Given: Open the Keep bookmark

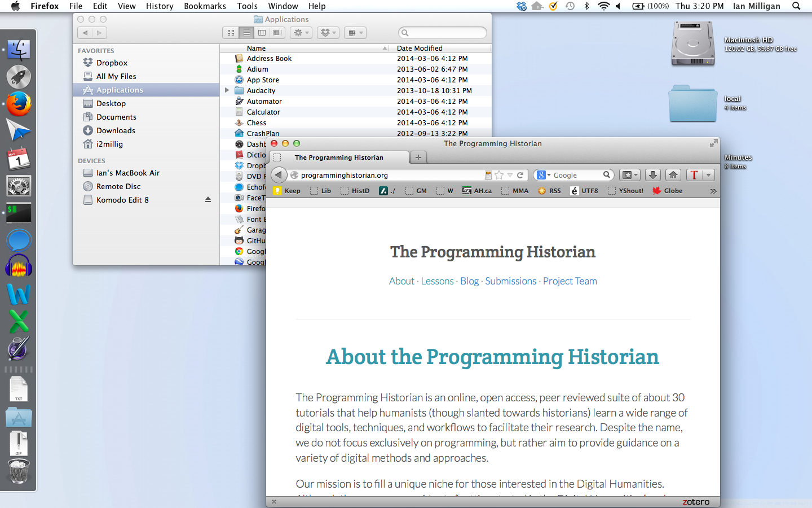Looking at the screenshot, I should [286, 190].
